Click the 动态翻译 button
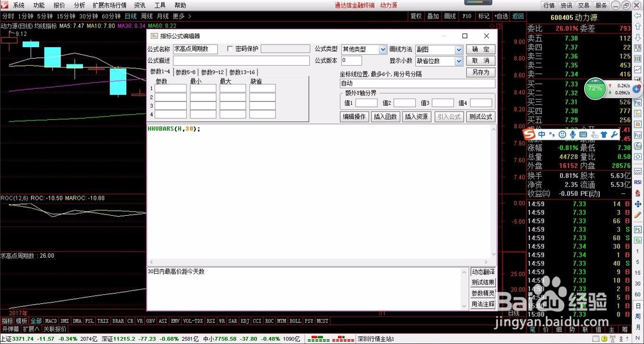This screenshot has height=344, width=644. coord(483,272)
